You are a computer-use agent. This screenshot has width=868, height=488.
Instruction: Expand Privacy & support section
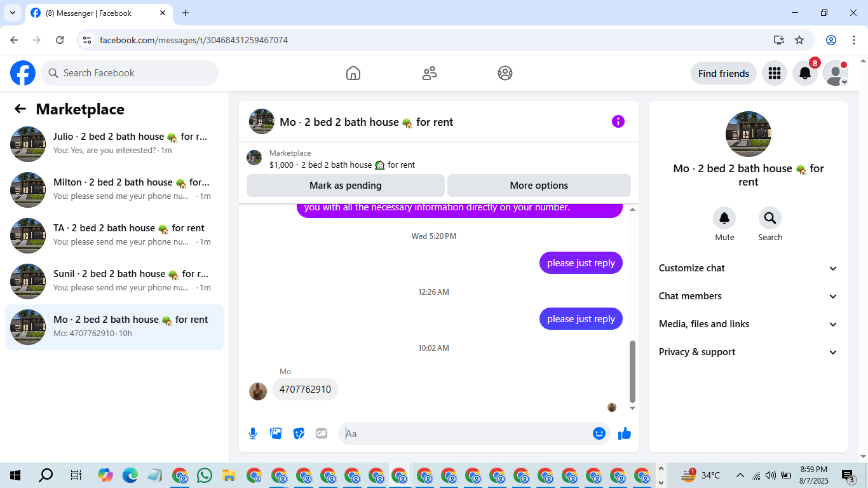coord(749,352)
